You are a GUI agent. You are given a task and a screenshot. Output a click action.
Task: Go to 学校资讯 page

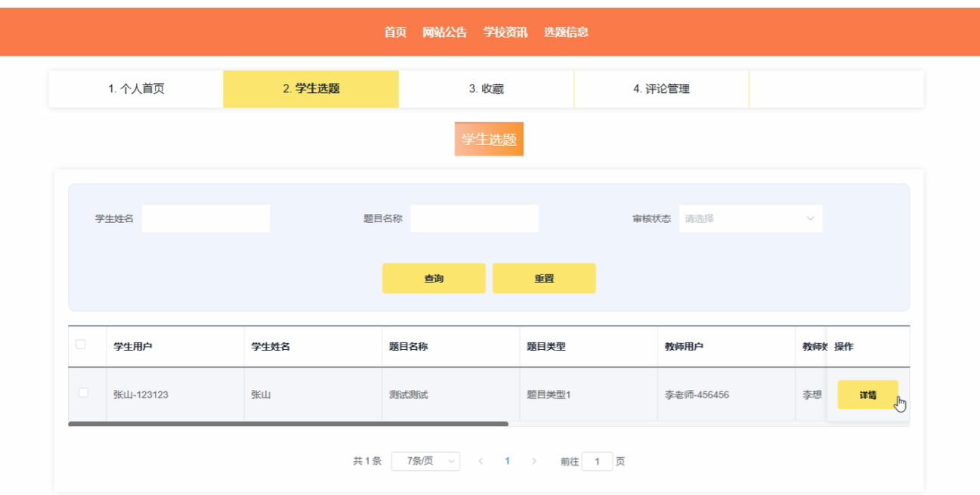(505, 32)
